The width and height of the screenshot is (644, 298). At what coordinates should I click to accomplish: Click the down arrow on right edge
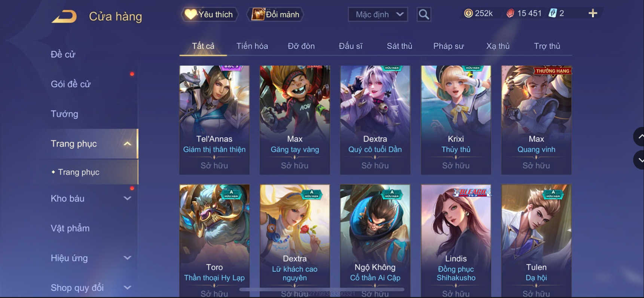(640, 160)
